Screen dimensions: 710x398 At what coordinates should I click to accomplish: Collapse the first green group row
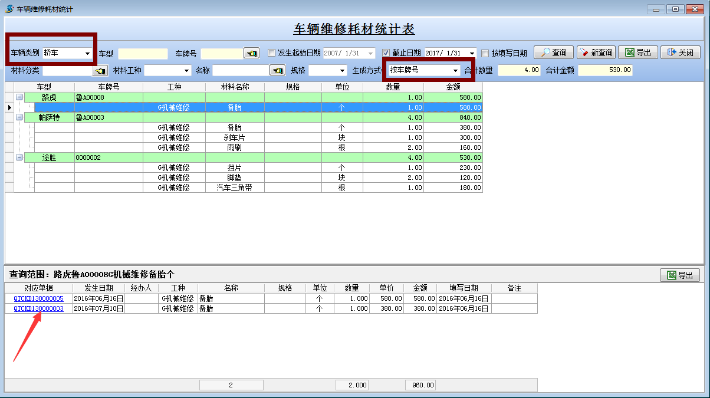coord(19,97)
